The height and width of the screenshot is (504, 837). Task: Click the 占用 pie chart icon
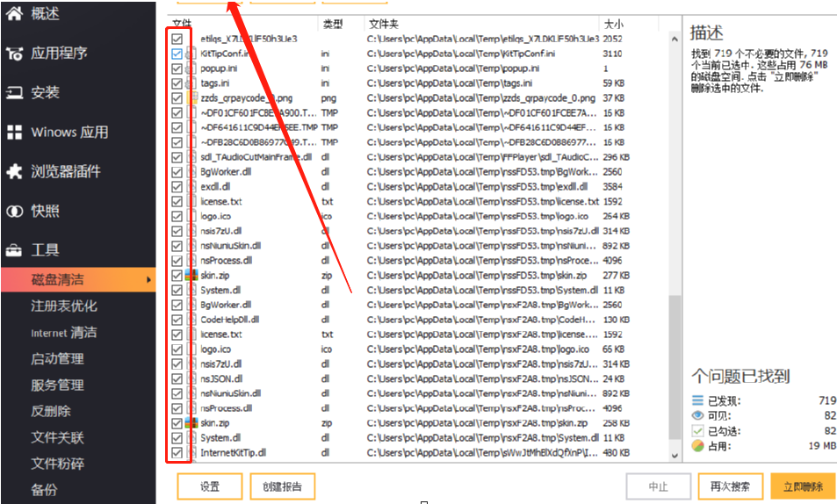(697, 445)
